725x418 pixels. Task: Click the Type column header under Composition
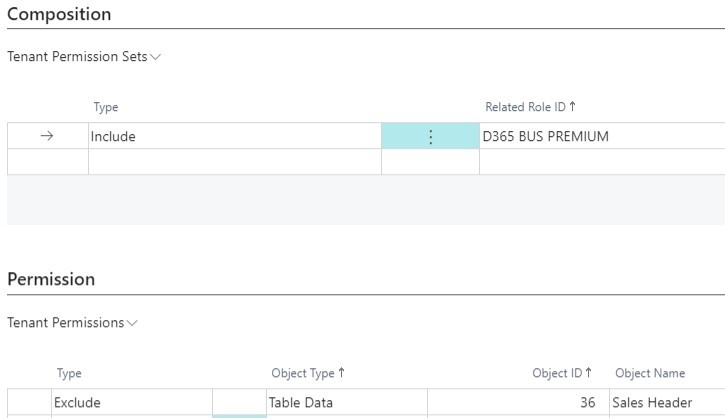[x=106, y=106]
